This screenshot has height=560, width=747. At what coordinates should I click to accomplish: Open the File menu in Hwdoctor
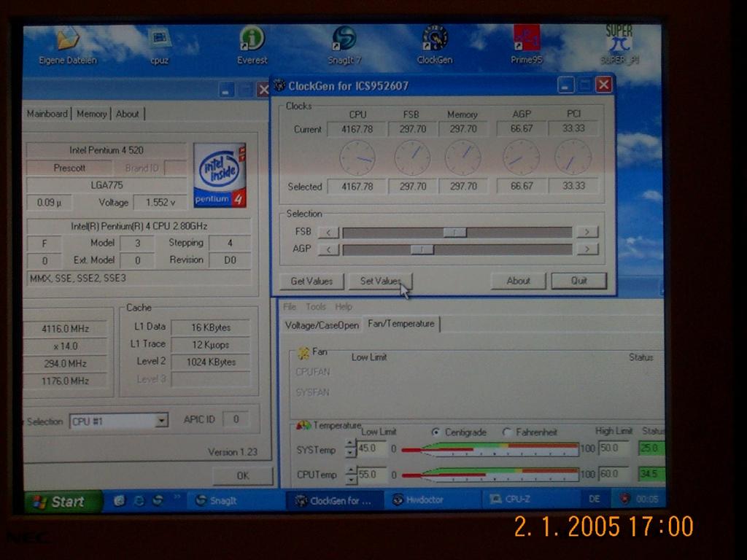coord(290,307)
